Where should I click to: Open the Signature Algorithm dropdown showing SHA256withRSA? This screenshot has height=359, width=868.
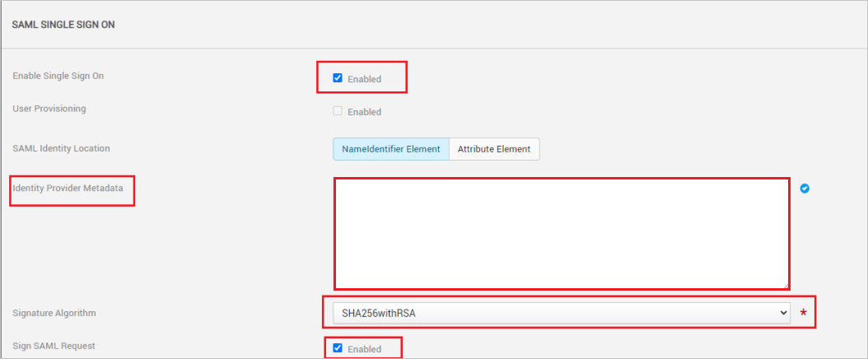(x=562, y=313)
